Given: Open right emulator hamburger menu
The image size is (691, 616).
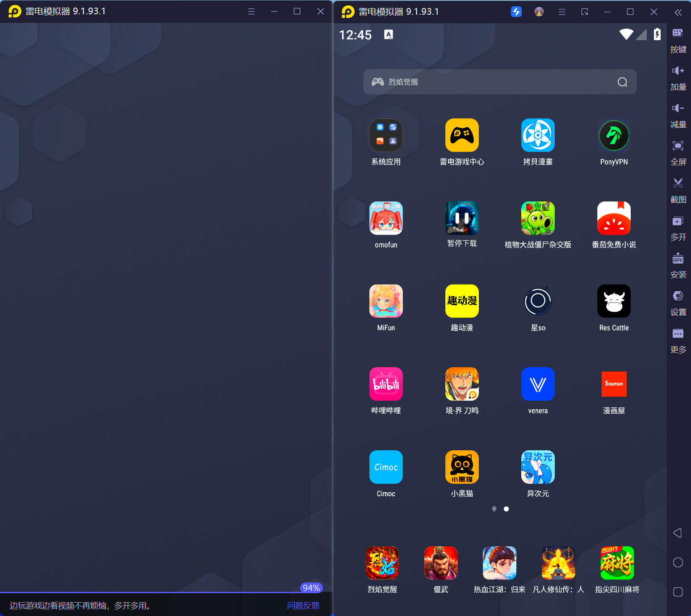Looking at the screenshot, I should (x=562, y=12).
